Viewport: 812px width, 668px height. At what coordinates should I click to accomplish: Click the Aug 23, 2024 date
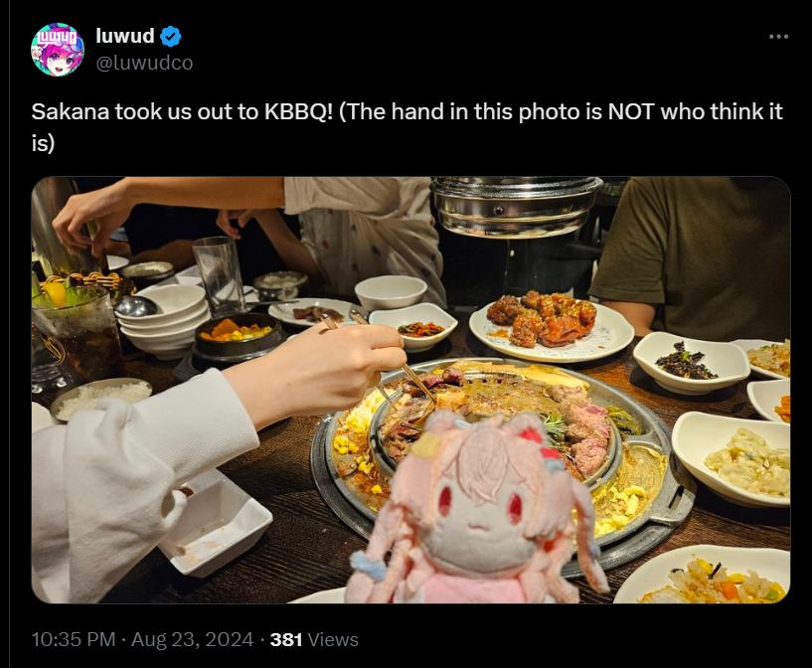pos(192,639)
